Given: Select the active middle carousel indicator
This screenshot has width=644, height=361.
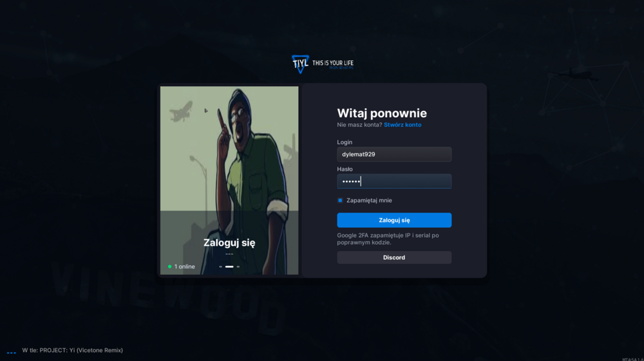Looking at the screenshot, I should pos(229,266).
